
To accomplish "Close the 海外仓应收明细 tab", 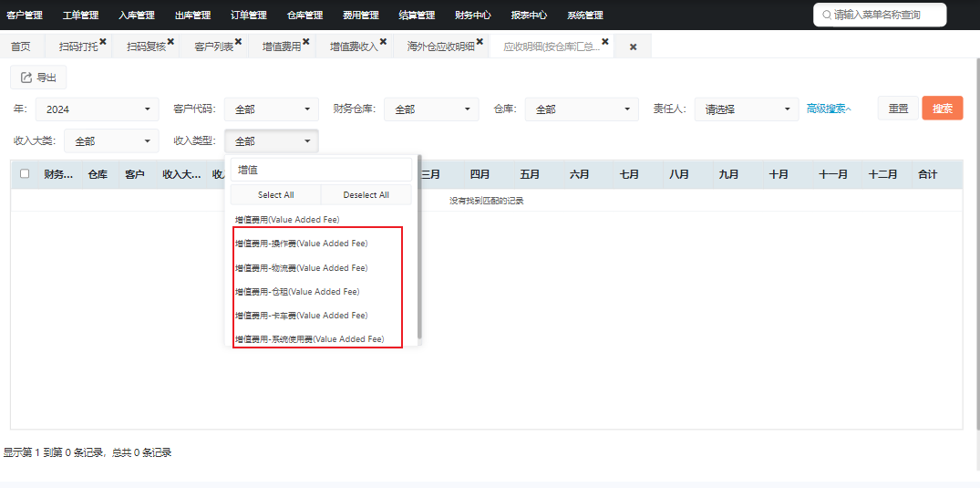I will click(480, 42).
